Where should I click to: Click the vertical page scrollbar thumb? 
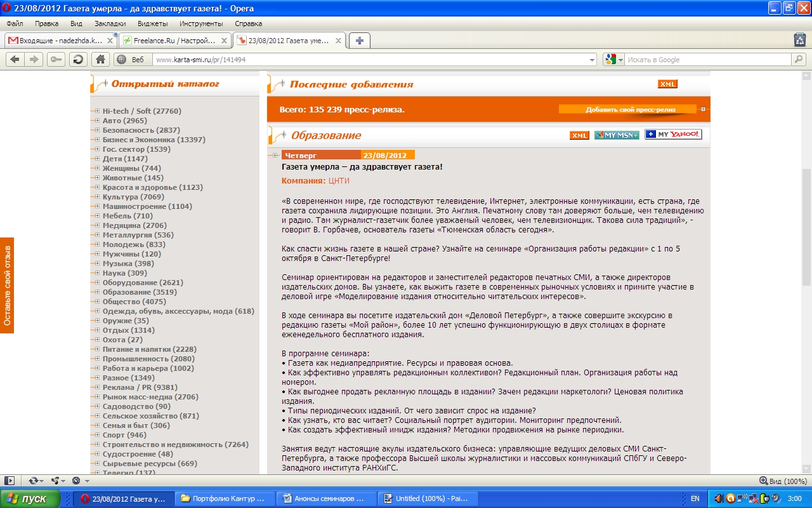pyautogui.click(x=806, y=227)
